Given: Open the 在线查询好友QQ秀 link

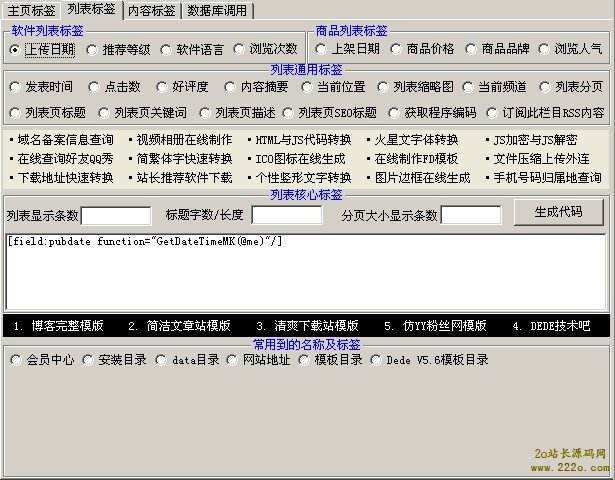Looking at the screenshot, I should [x=66, y=159].
